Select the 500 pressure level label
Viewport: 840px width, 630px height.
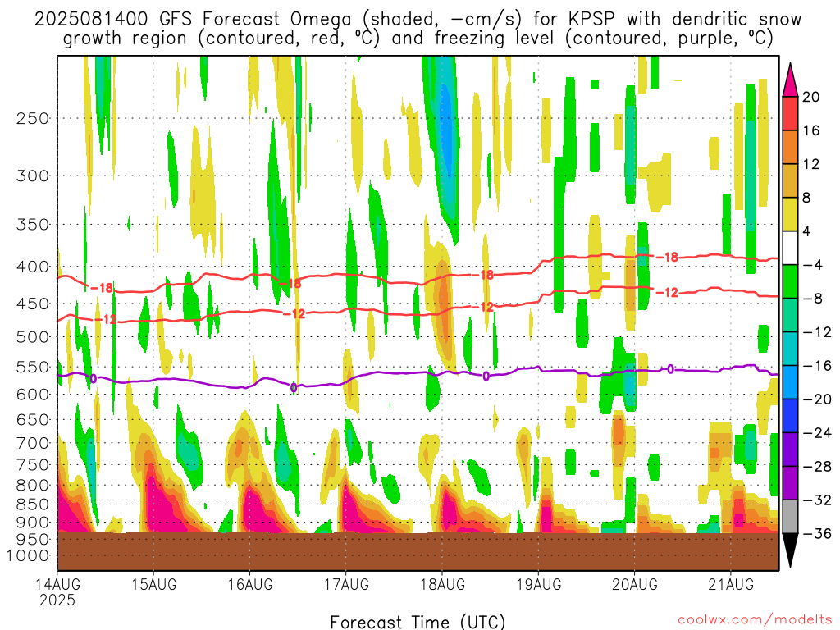33,337
